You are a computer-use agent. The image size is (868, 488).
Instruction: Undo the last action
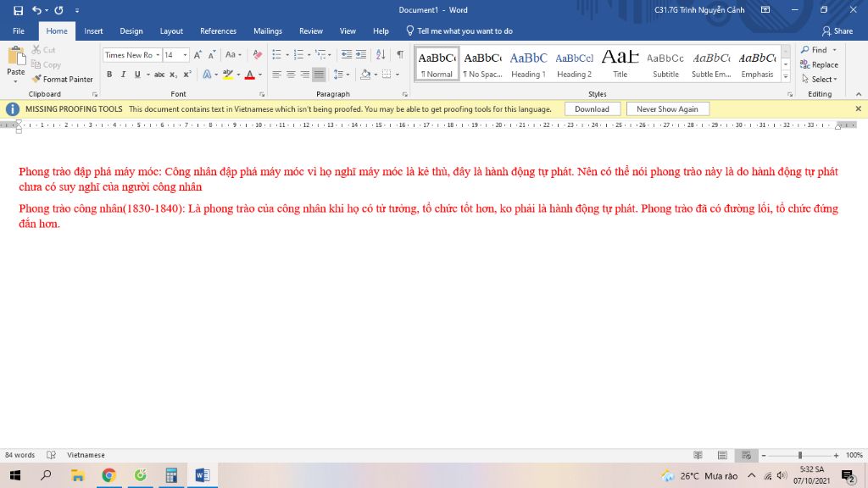pyautogui.click(x=36, y=10)
